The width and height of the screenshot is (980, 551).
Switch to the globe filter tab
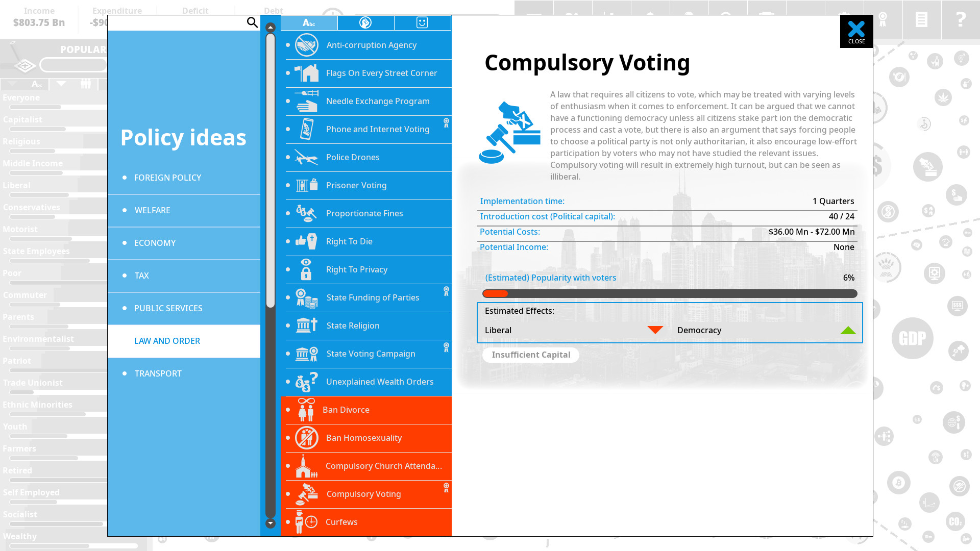(x=365, y=22)
